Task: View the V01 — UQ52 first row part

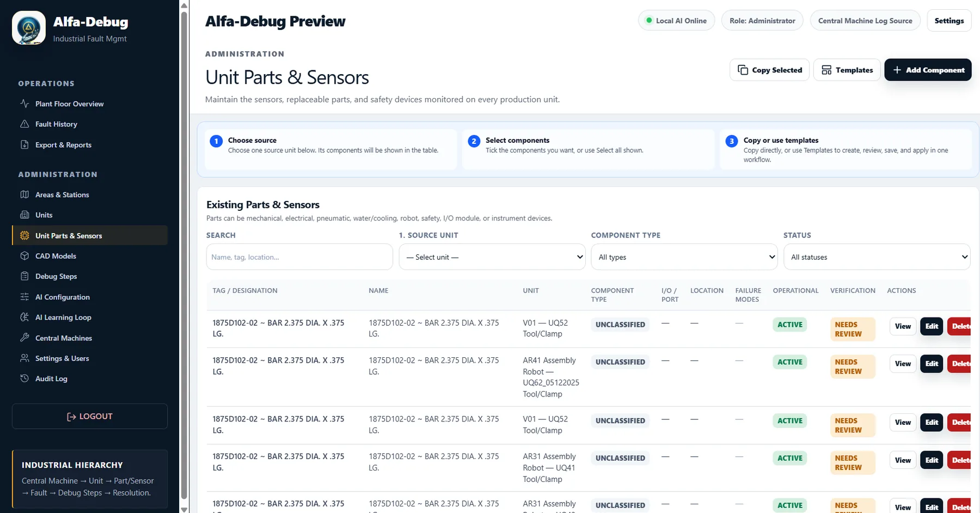Action: 903,326
